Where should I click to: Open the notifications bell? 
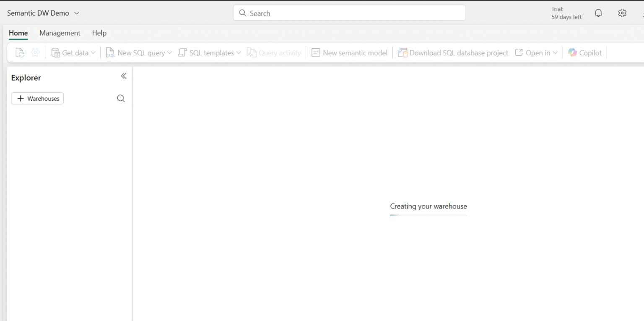coord(598,13)
